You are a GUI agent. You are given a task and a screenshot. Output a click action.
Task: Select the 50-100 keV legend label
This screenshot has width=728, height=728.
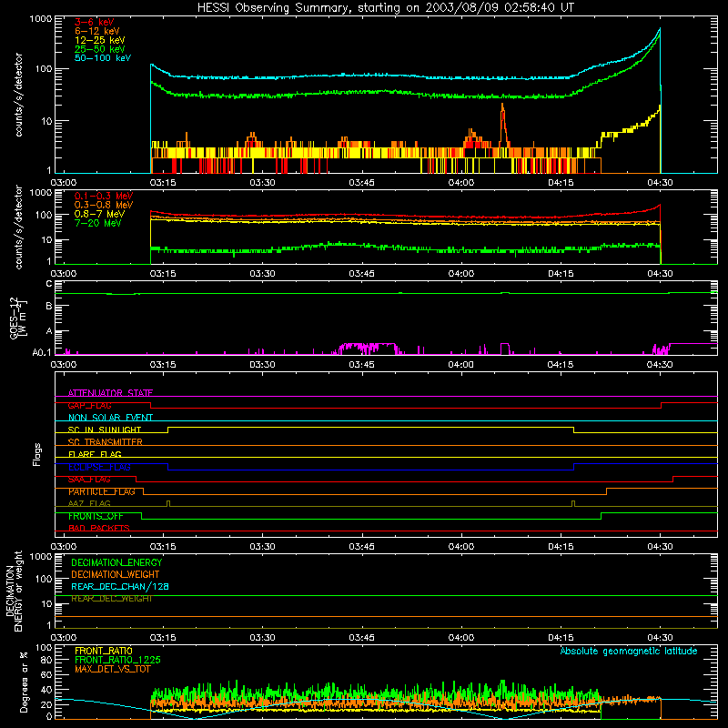(x=103, y=58)
